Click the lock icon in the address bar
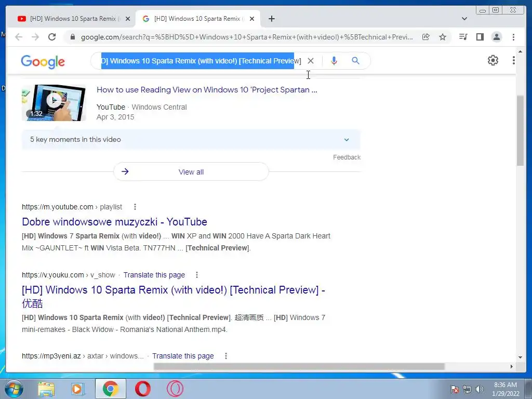532x399 pixels. point(72,37)
